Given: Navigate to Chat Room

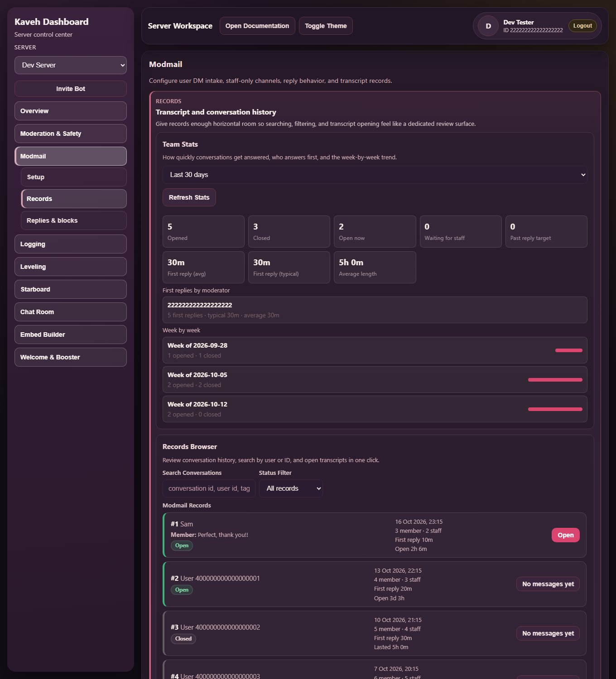Looking at the screenshot, I should point(71,312).
